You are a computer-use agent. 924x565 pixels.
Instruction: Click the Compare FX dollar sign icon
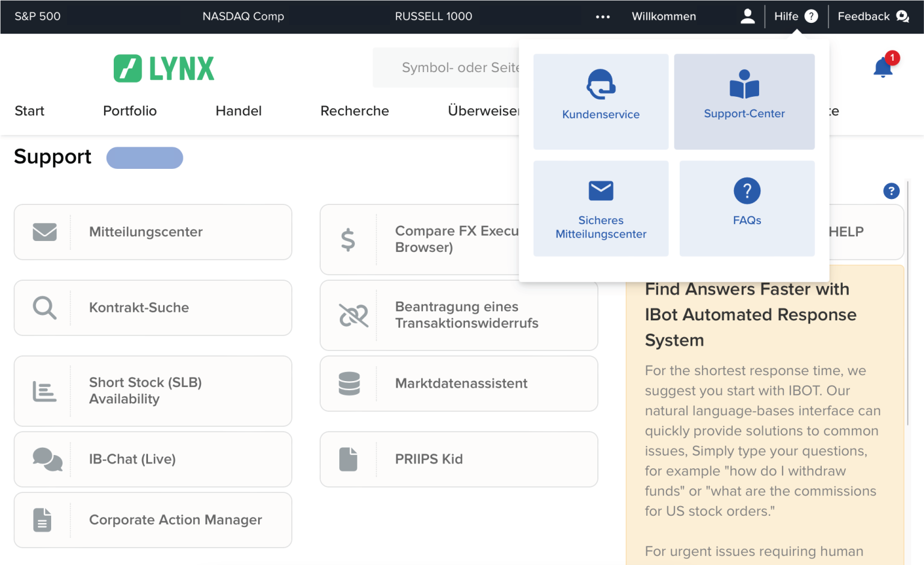pos(348,240)
